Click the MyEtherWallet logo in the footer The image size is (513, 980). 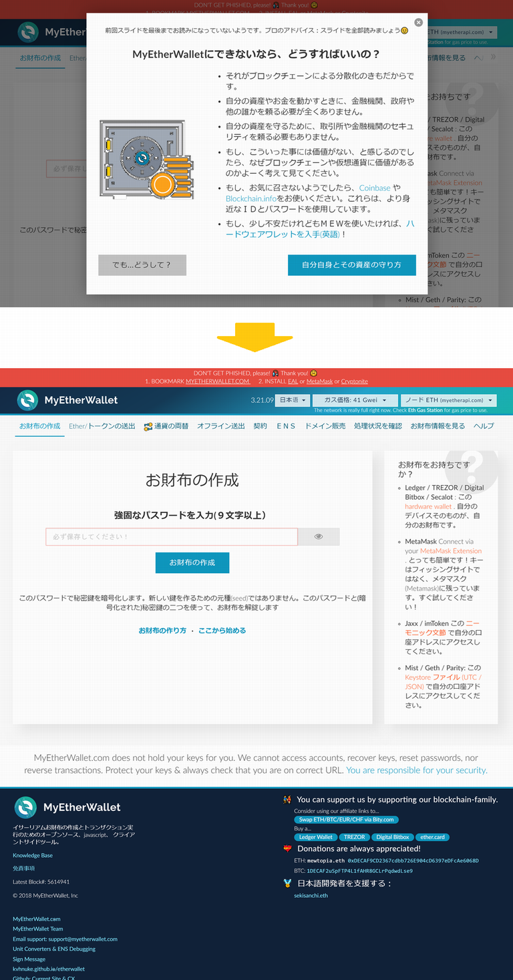26,807
